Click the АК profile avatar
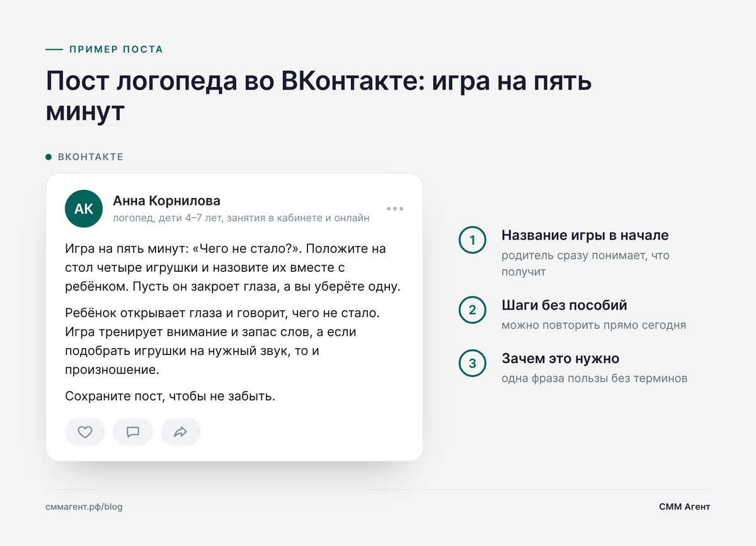 (84, 209)
